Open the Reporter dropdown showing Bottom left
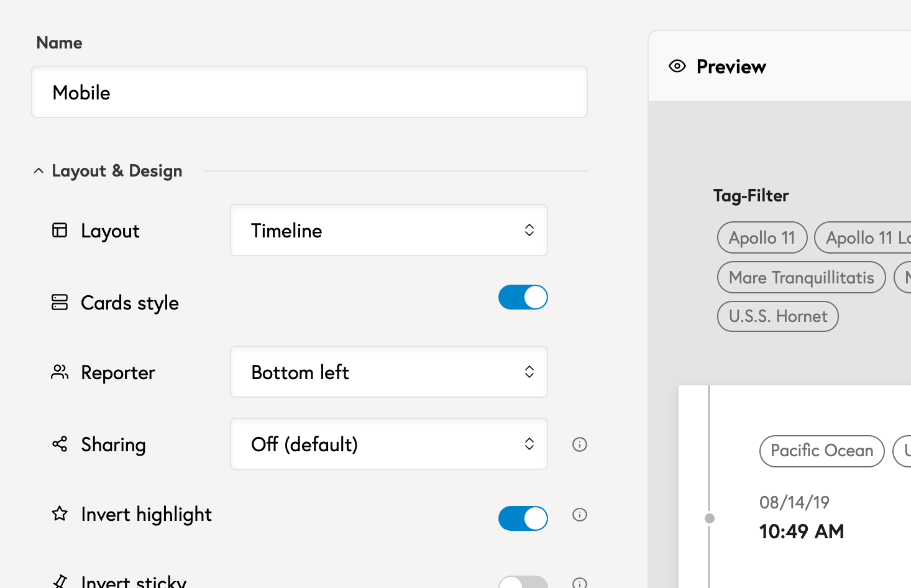This screenshot has width=911, height=588. point(388,372)
